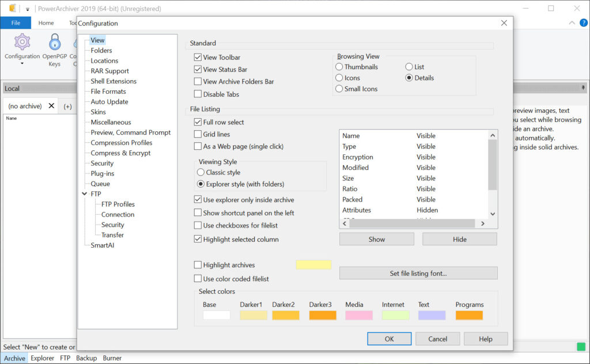Open OpenPGP Keys padlock icon
590x364 pixels.
(x=55, y=41)
